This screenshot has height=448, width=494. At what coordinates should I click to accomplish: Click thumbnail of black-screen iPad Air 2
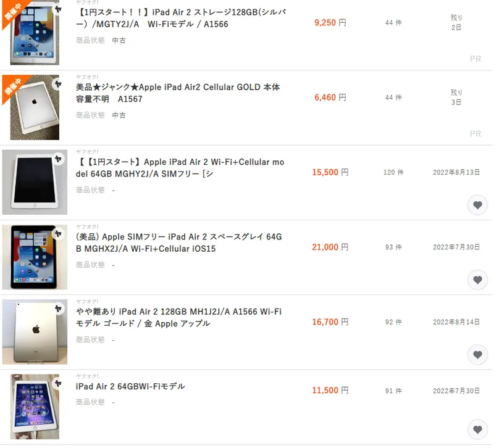click(x=35, y=182)
